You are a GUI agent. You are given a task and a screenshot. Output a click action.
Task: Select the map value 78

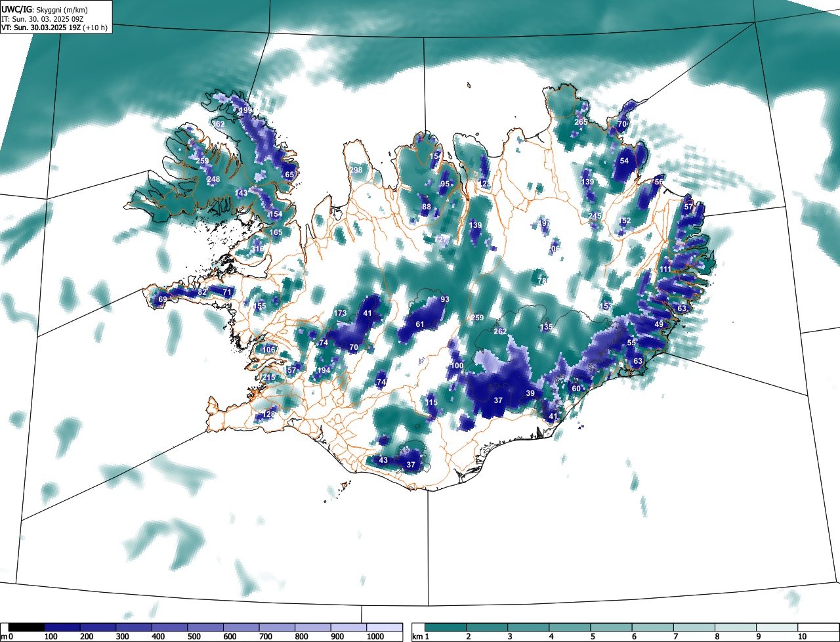coord(542,280)
